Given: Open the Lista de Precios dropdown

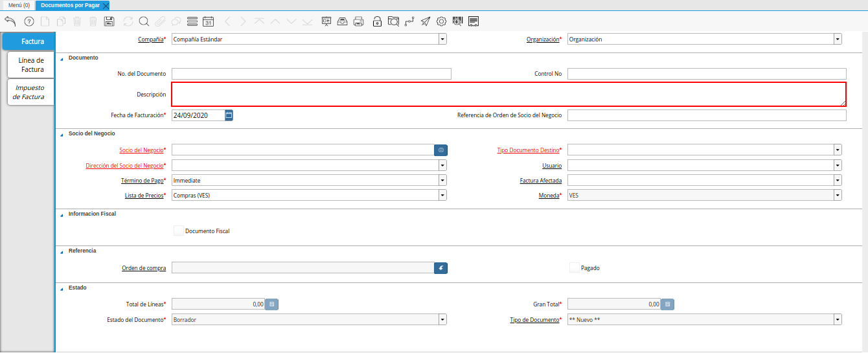Looking at the screenshot, I should 442,196.
